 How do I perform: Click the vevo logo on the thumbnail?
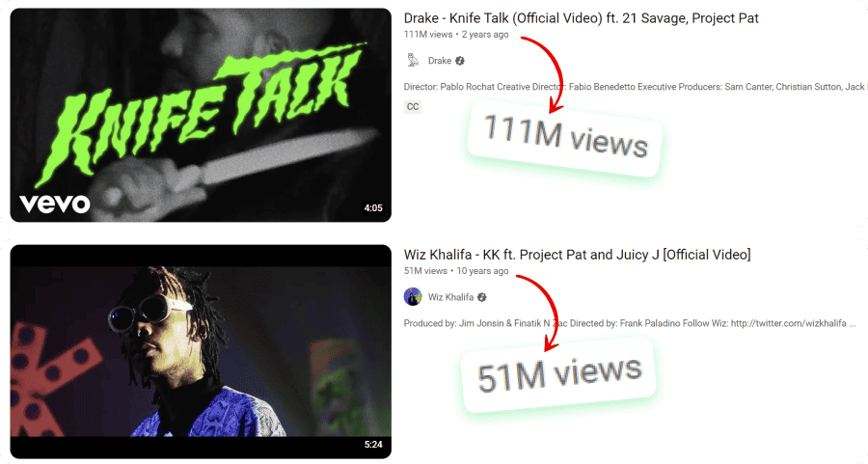(55, 205)
